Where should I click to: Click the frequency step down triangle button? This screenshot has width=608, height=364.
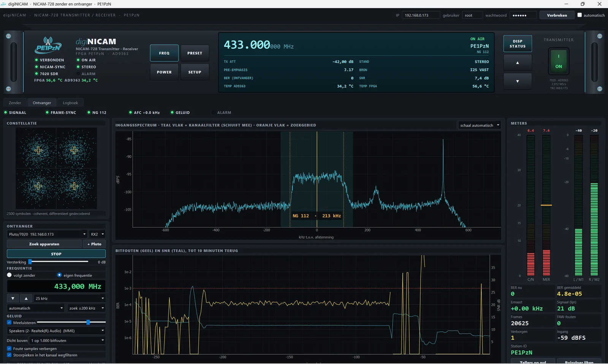pos(13,298)
